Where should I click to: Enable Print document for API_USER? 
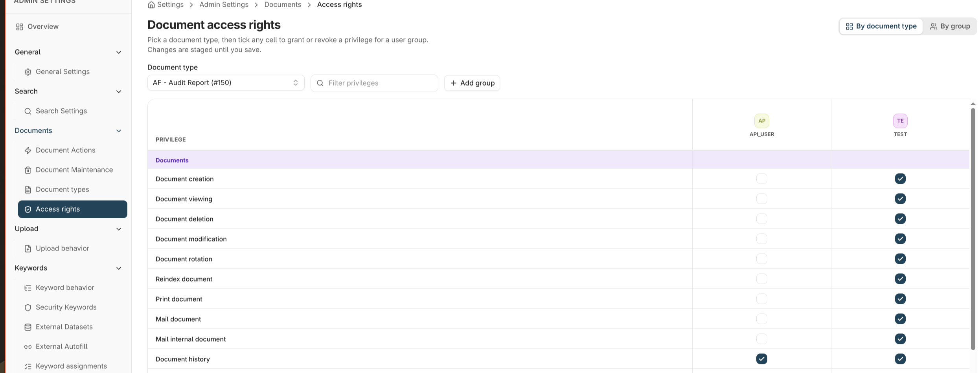[762, 299]
